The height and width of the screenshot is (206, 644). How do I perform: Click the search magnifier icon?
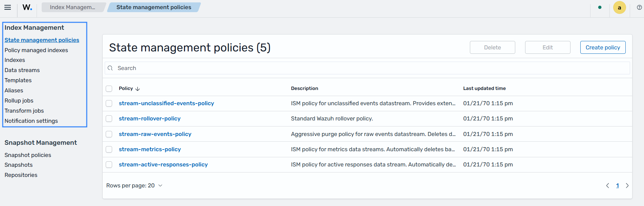pos(110,68)
